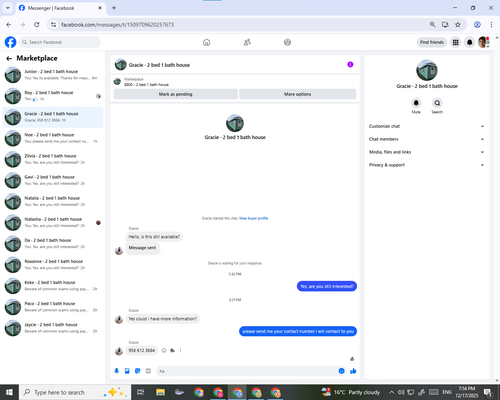Viewport: 500px width, 400px height.
Task: Open Roy's 2 bed 1 bath house chat
Action: pos(53,96)
